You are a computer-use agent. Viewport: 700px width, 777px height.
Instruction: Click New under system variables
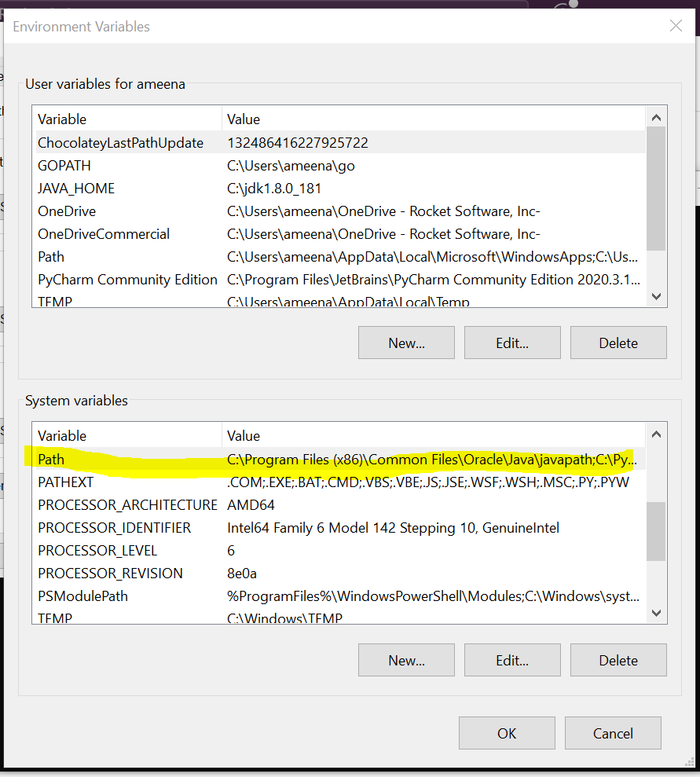tap(406, 660)
